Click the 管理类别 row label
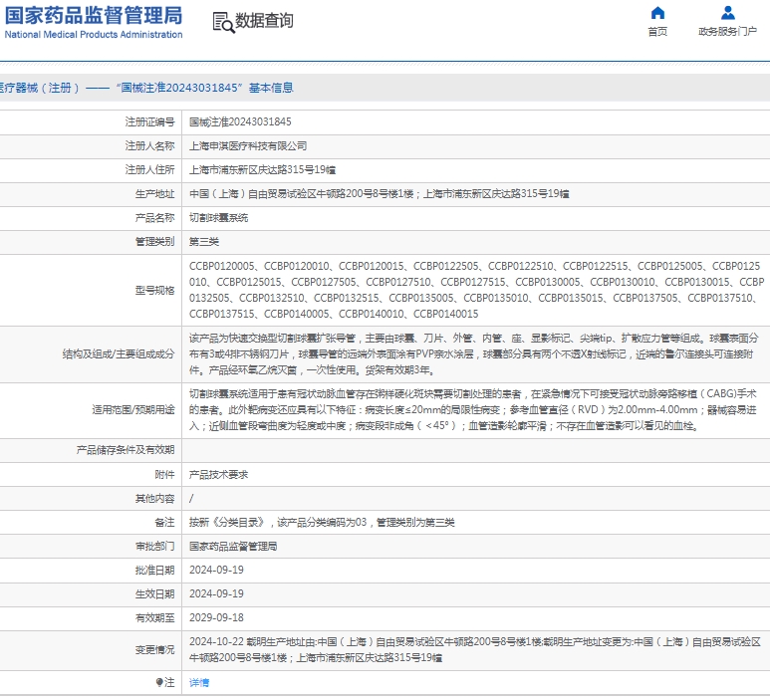 [154, 242]
